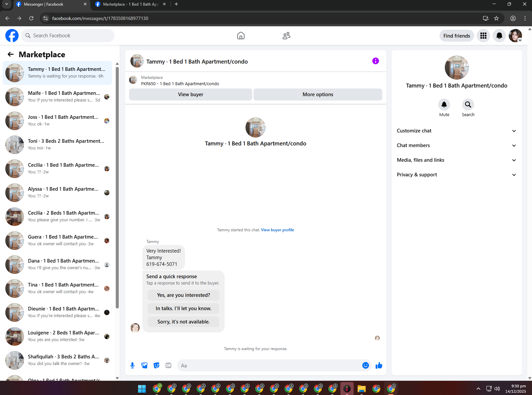The width and height of the screenshot is (532, 395).
Task: Open Chrome tab search dropdown arrow
Action: click(6, 4)
